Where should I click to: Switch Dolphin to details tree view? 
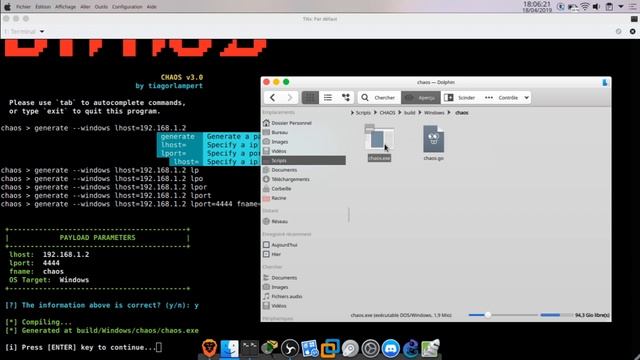pos(346,98)
